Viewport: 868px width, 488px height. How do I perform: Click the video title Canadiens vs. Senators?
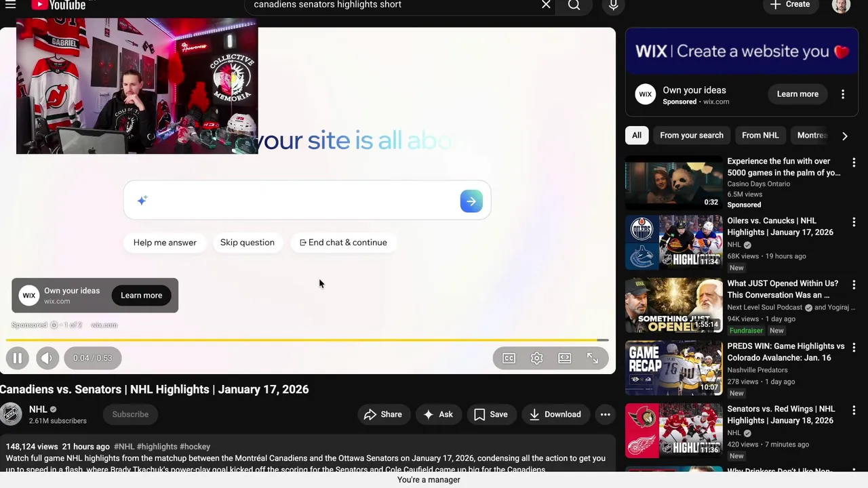(x=155, y=390)
